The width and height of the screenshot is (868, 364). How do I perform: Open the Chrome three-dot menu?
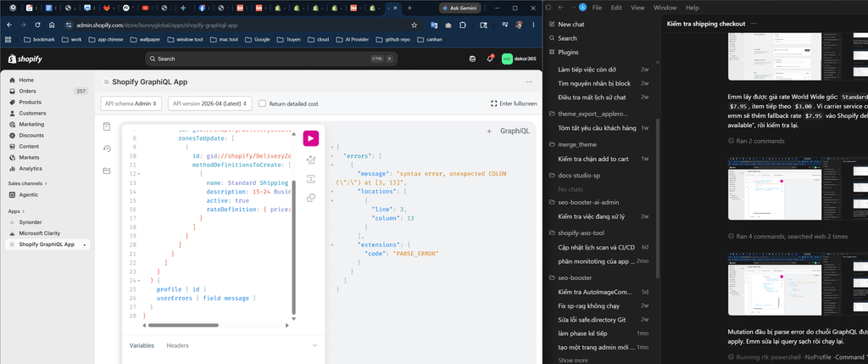coord(534,25)
